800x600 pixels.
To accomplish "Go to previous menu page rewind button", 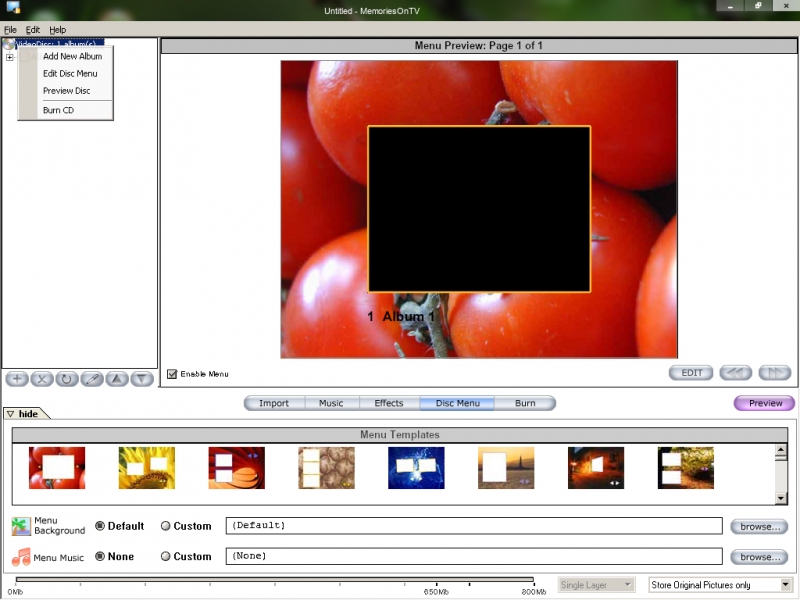I will click(736, 373).
